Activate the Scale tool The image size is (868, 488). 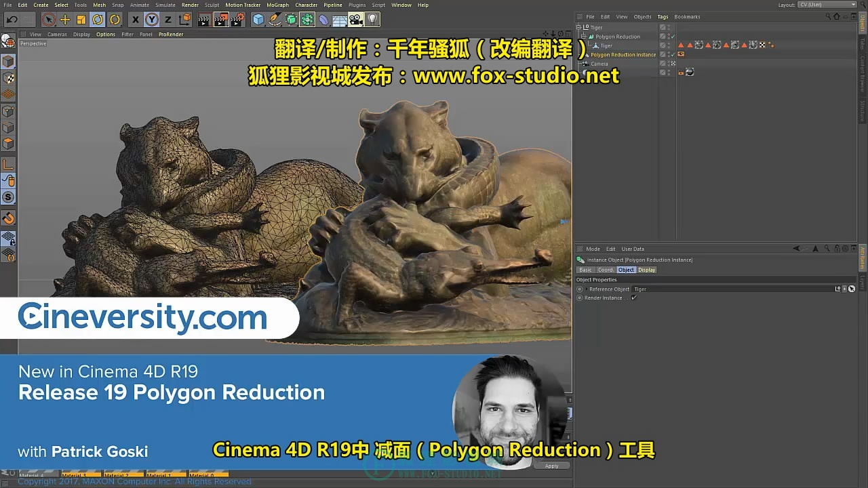(x=81, y=20)
